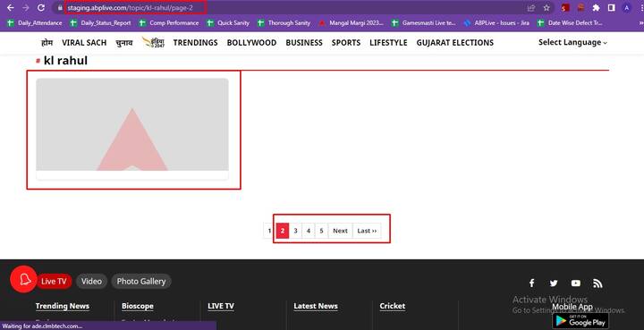644x330 pixels.
Task: Open the Mangal Margi 2023 bookmark
Action: (x=352, y=23)
